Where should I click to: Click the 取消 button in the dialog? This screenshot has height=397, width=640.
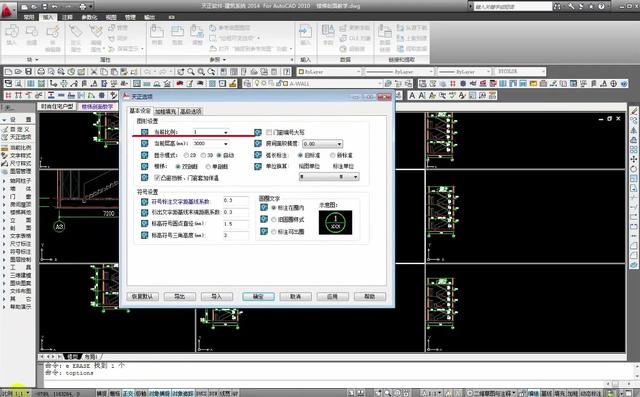tap(296, 297)
